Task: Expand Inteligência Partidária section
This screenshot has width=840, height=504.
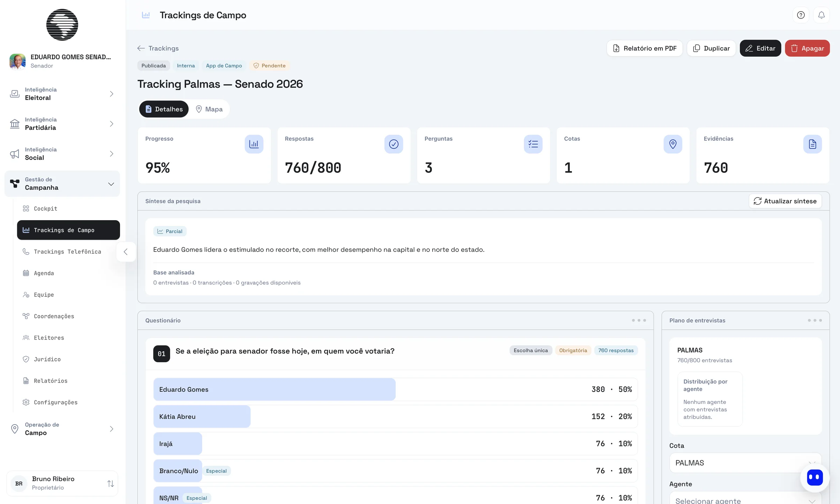Action: [x=62, y=124]
